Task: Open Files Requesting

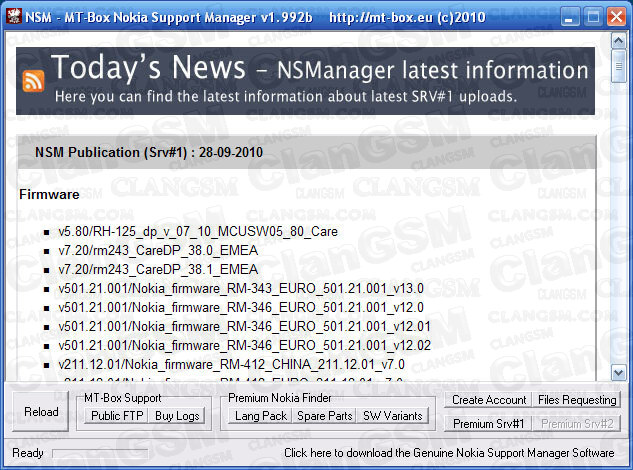Action: click(577, 400)
